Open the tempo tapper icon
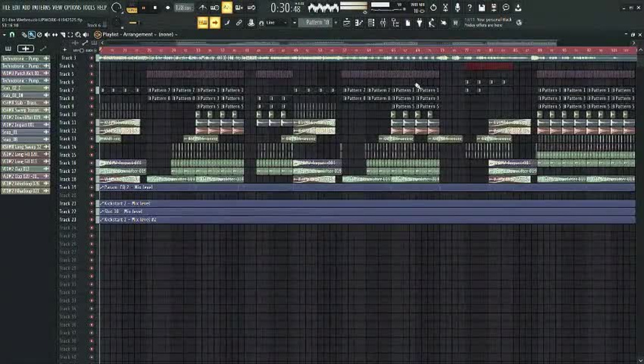 pos(431,23)
